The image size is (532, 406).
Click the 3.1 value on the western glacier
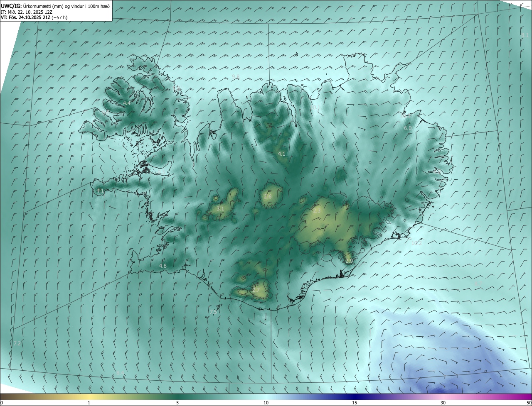pyautogui.click(x=220, y=208)
